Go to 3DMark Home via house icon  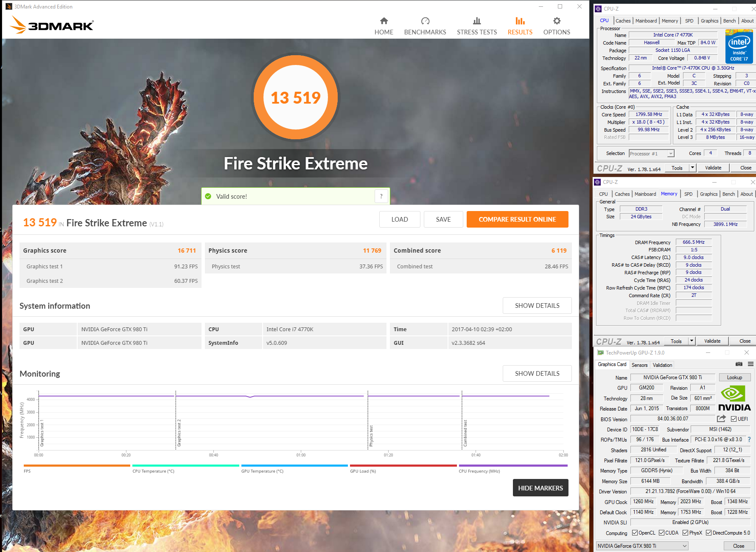pos(384,21)
